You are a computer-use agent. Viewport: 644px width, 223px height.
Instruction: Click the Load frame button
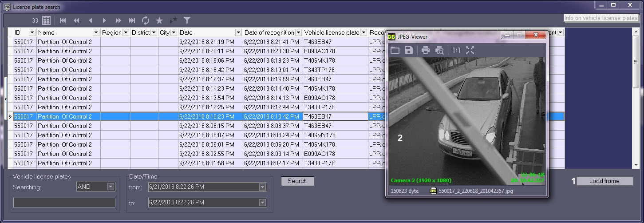pos(604,181)
